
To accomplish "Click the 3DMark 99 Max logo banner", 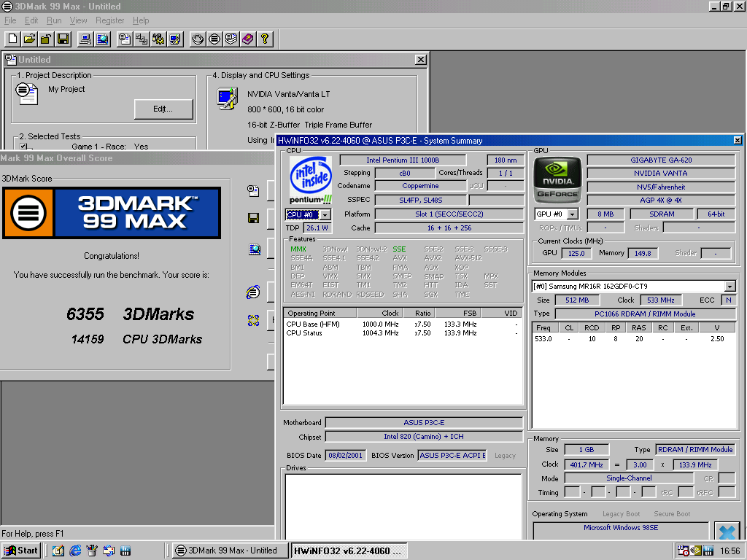I will click(112, 213).
